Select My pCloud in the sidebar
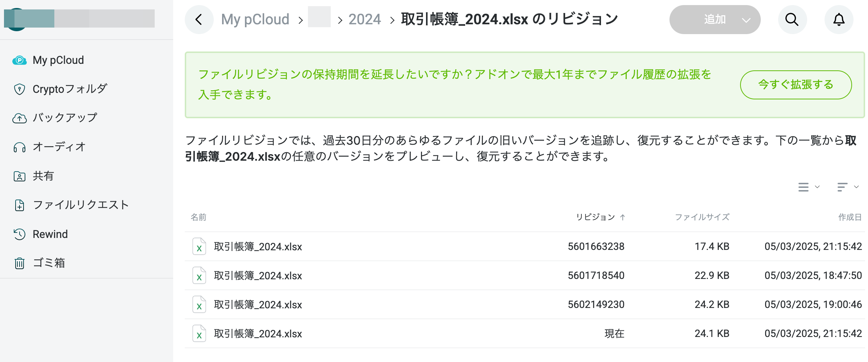Viewport: 868px width, 362px height. [58, 60]
